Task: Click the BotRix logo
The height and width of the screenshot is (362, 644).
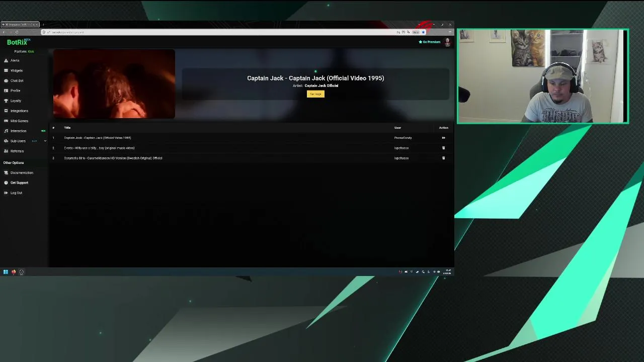Action: (x=18, y=42)
